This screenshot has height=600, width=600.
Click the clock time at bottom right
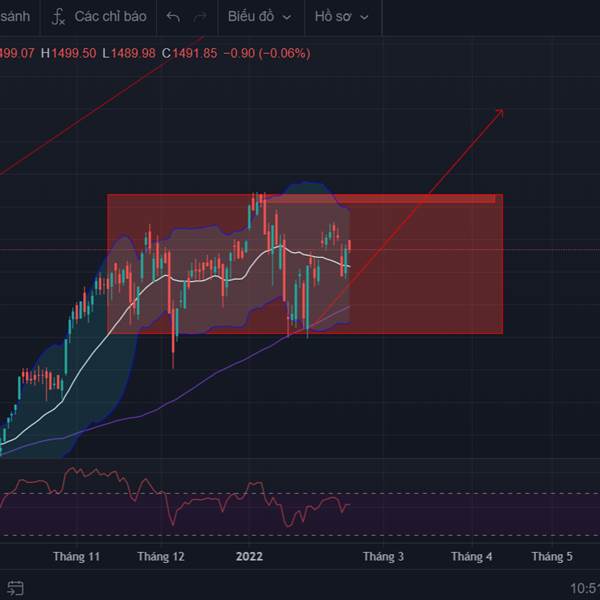click(585, 588)
